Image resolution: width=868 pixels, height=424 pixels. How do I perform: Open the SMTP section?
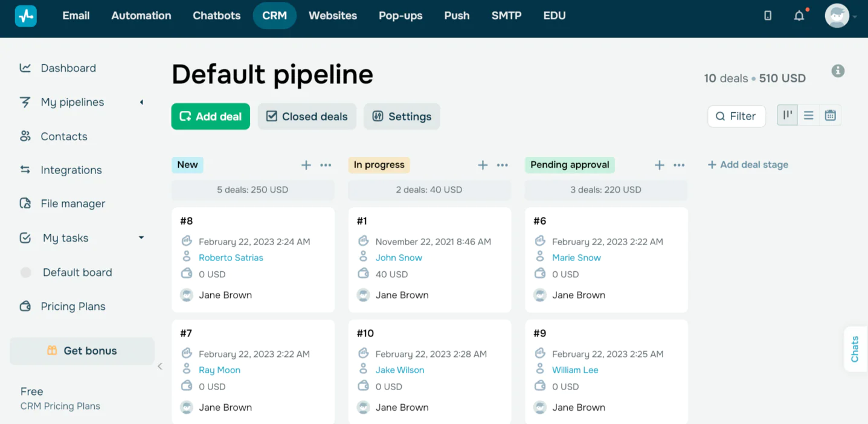pyautogui.click(x=506, y=16)
